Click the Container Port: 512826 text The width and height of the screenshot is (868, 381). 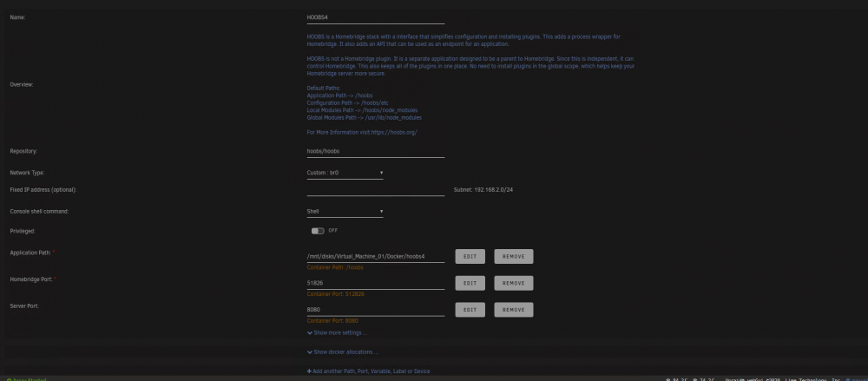(x=335, y=294)
